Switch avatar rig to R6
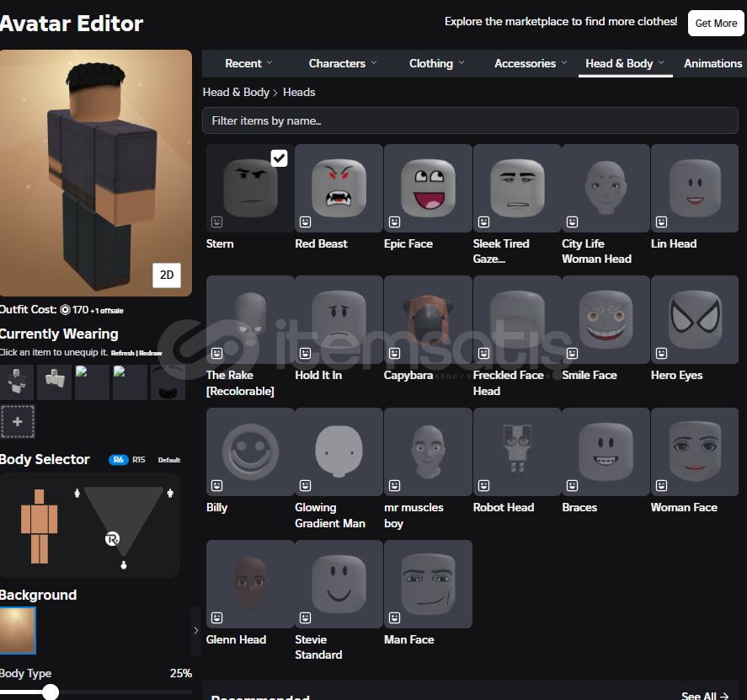The height and width of the screenshot is (700, 747). (x=119, y=460)
